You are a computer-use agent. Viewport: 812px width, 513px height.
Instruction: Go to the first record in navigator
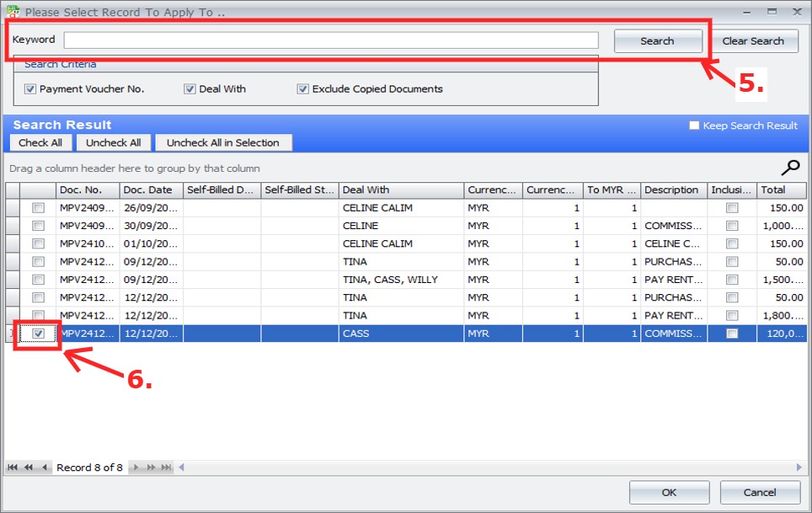tap(13, 468)
